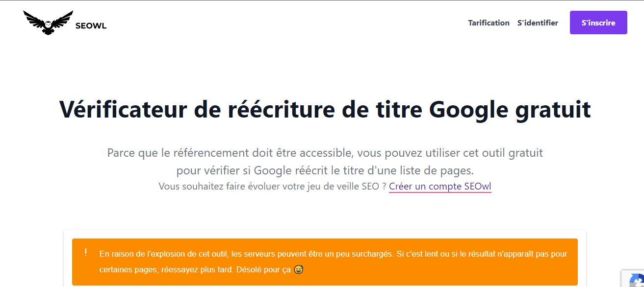Image resolution: width=644 pixels, height=287 pixels.
Task: Click the exclamation mark warning icon
Action: coord(86,253)
